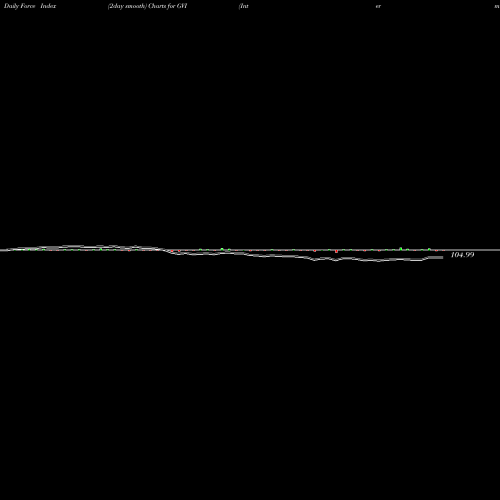500x500 pixels.
Task: Click the right end of the gray force index line
Action: [442, 257]
